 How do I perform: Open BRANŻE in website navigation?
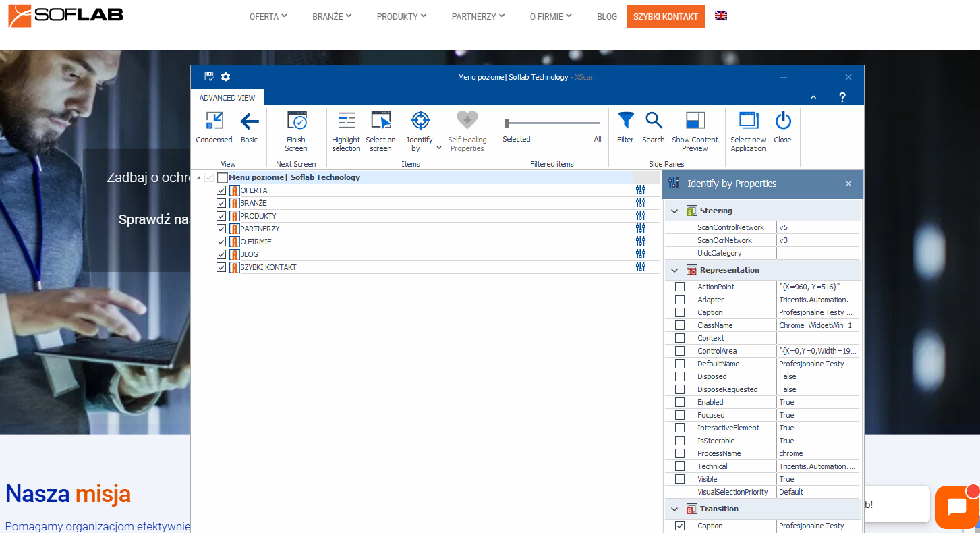[x=333, y=16]
